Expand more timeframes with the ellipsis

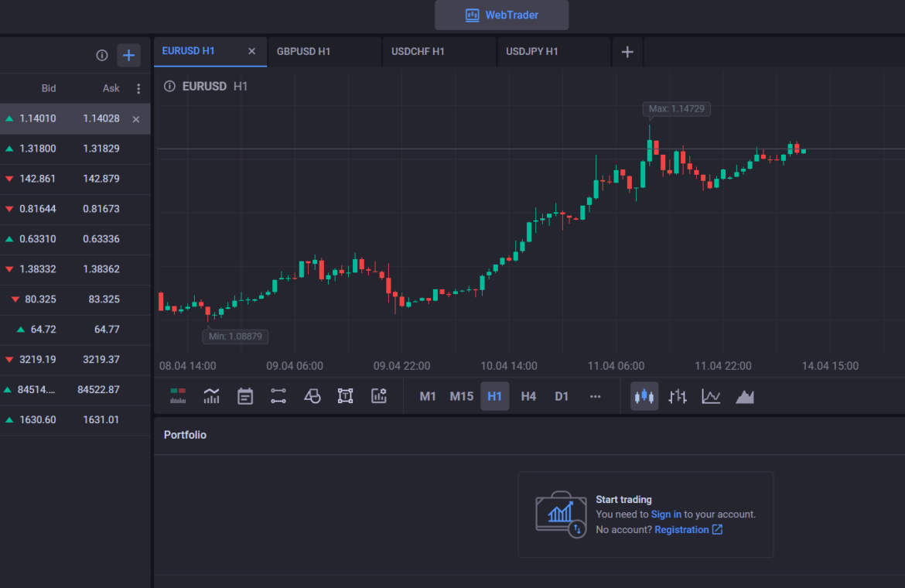[595, 396]
